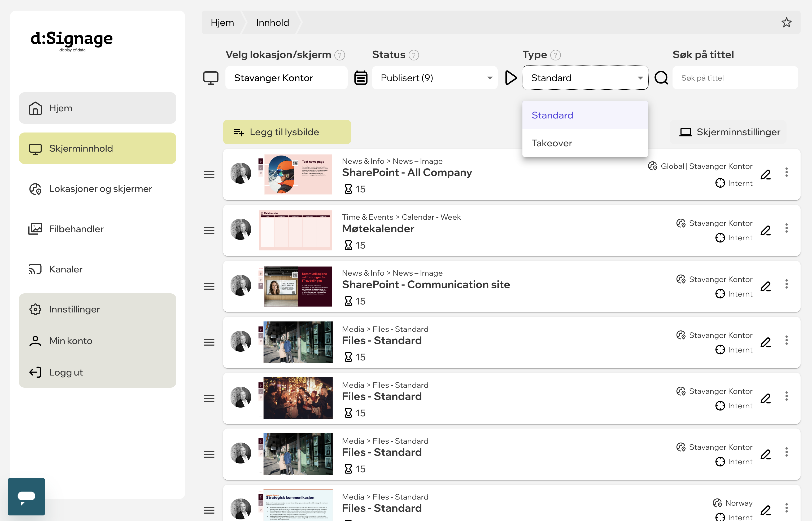812x521 pixels.
Task: Click the help icon next to Type
Action: pos(556,55)
